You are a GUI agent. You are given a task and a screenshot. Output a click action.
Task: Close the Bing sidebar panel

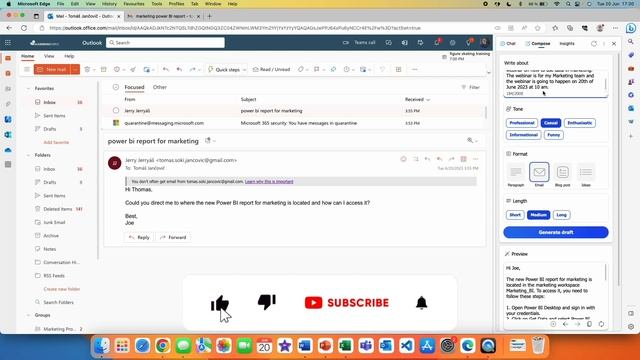[x=614, y=44]
